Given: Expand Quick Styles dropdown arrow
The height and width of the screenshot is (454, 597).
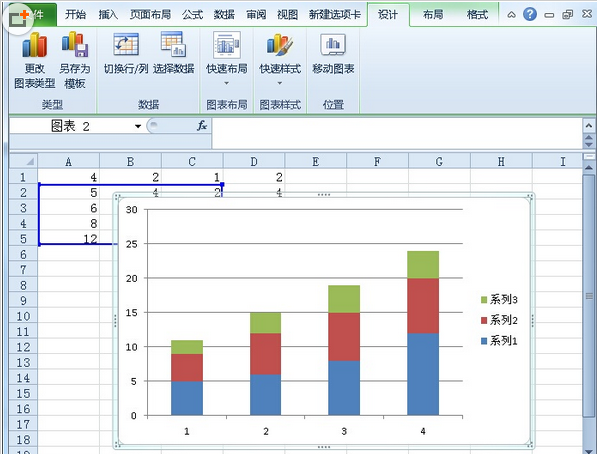Looking at the screenshot, I should click(280, 83).
